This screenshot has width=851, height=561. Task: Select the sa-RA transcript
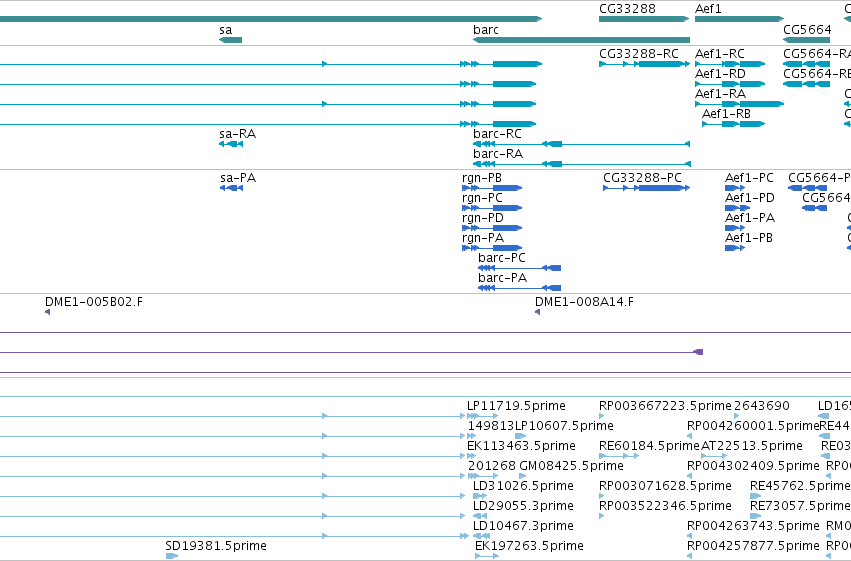231,144
